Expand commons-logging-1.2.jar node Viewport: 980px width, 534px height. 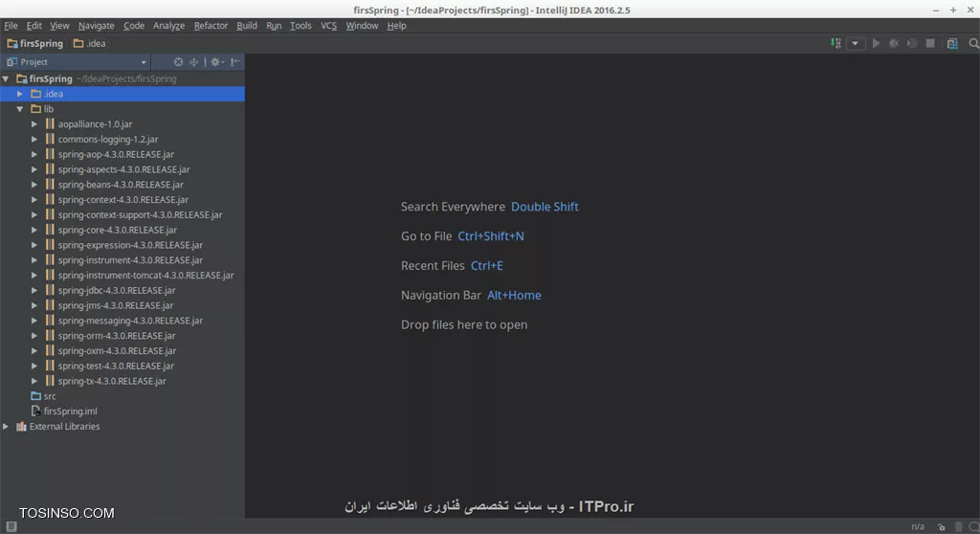coord(34,139)
